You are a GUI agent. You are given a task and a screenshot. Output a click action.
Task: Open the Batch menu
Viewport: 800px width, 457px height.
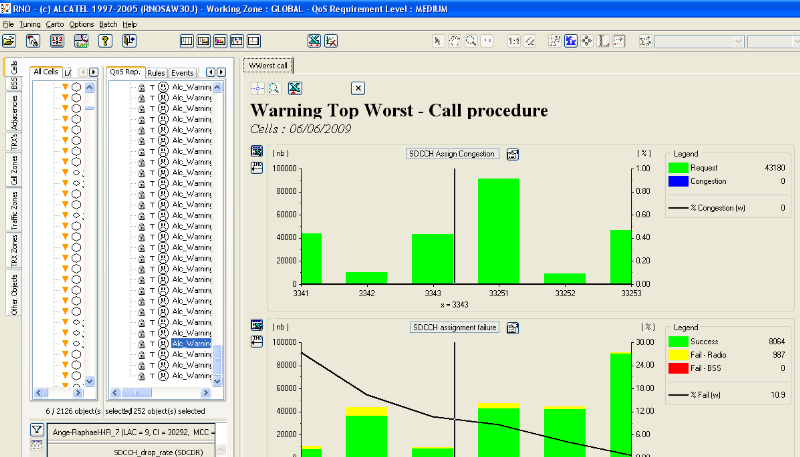108,23
